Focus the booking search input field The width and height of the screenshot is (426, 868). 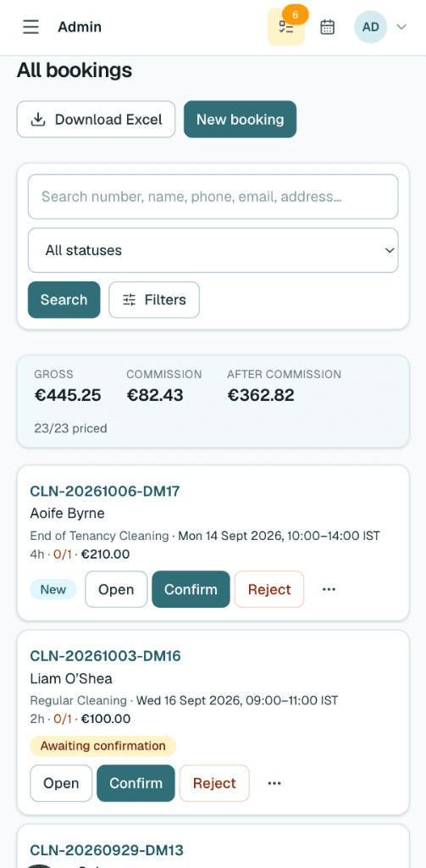coord(213,197)
